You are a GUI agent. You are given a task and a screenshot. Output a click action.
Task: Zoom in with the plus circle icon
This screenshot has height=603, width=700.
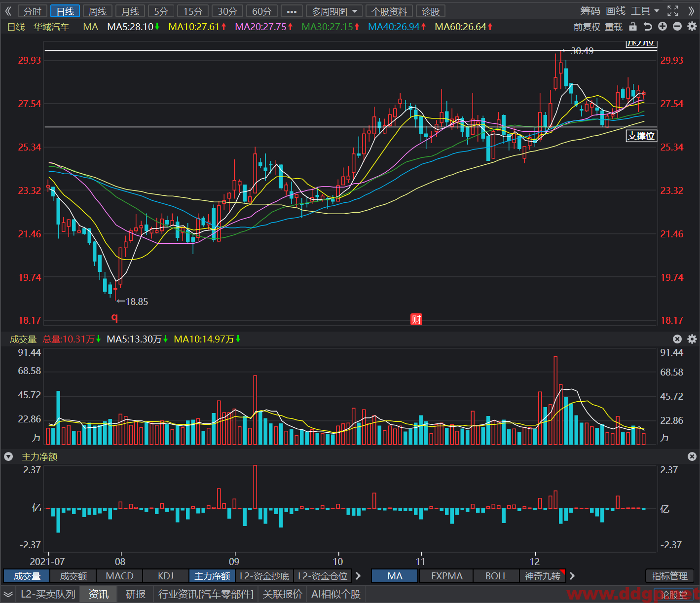pos(663,27)
